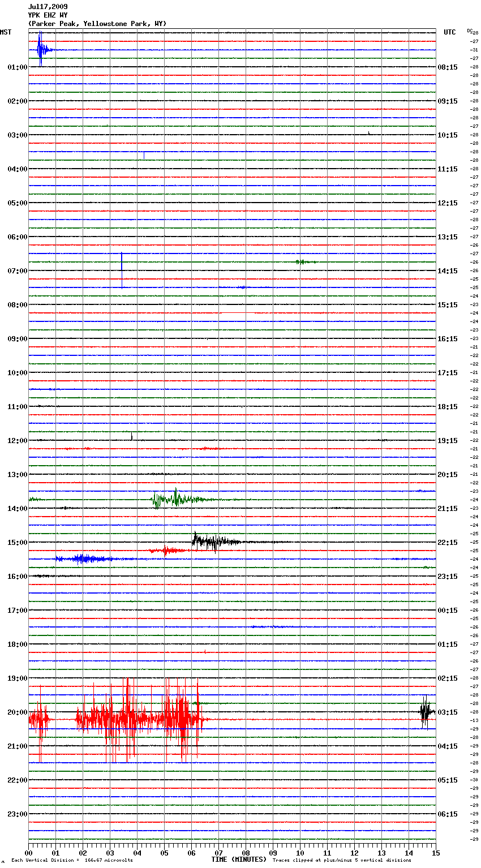Select the 08:00 MST time label
481x868 pixels.
(17, 305)
